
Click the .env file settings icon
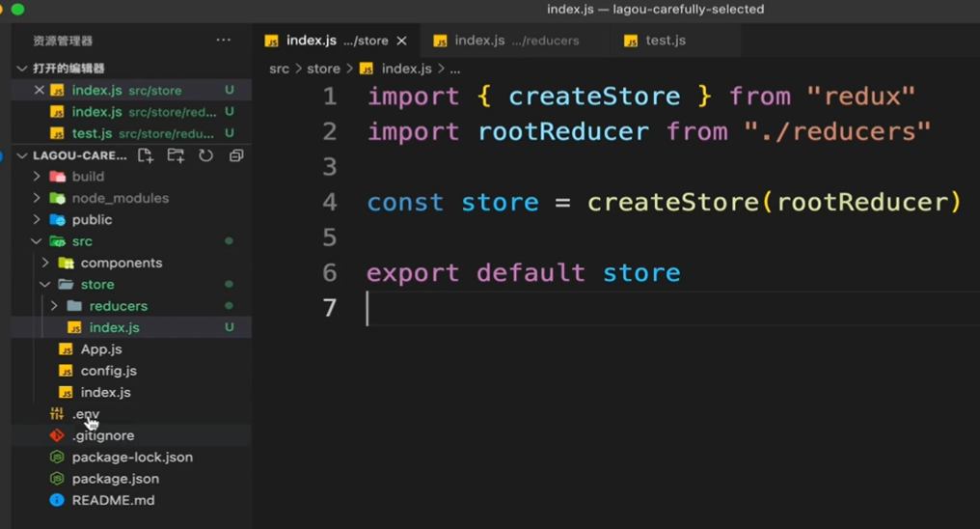point(57,413)
